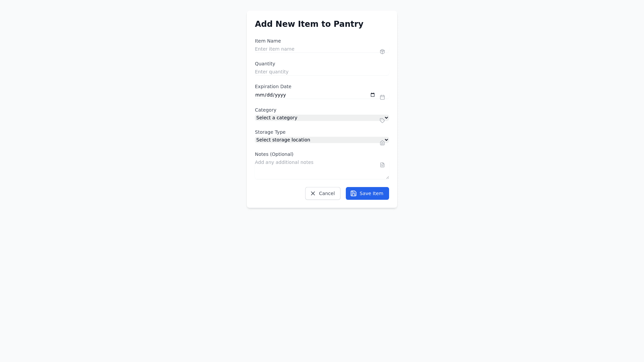Click the tag icon in Category field
644x362 pixels.
coord(382,121)
